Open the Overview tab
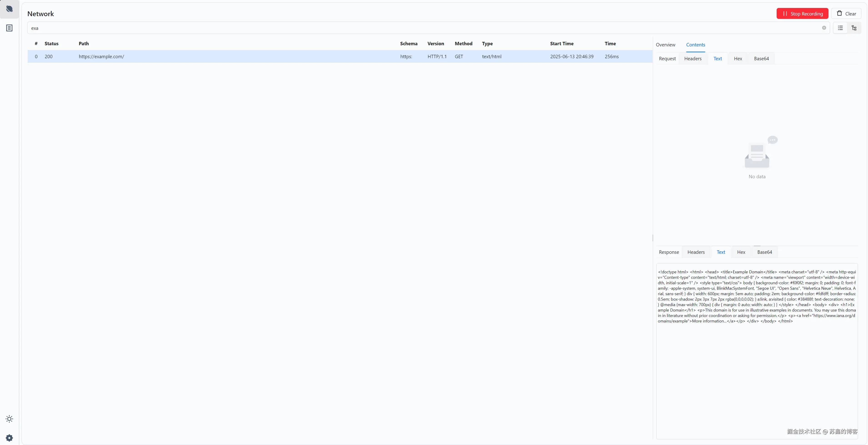 coord(665,45)
